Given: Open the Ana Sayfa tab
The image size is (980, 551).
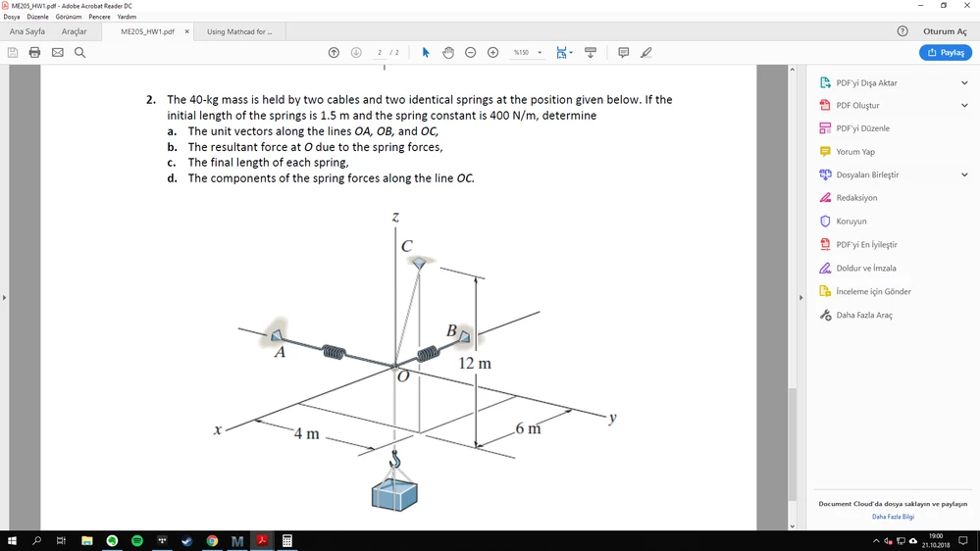Looking at the screenshot, I should click(x=26, y=31).
